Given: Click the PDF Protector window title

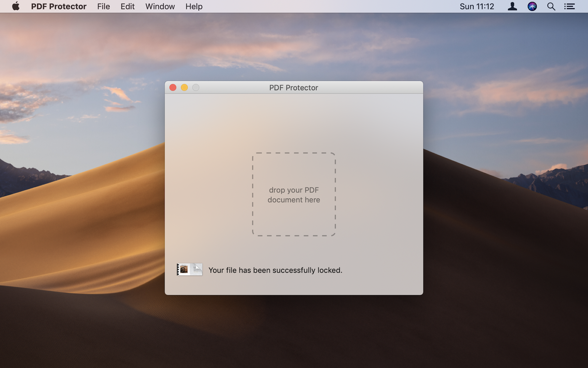Looking at the screenshot, I should (294, 88).
